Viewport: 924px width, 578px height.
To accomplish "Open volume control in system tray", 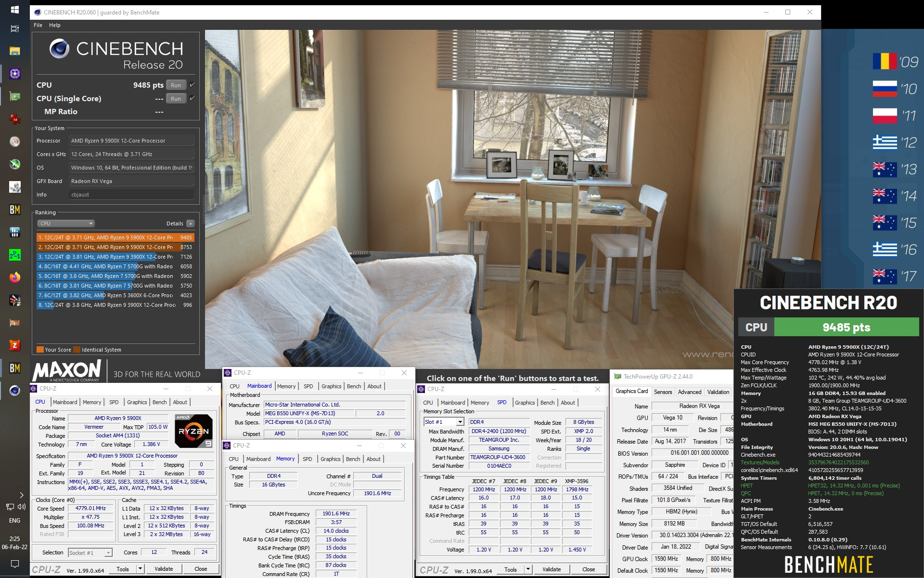I will click(x=22, y=507).
